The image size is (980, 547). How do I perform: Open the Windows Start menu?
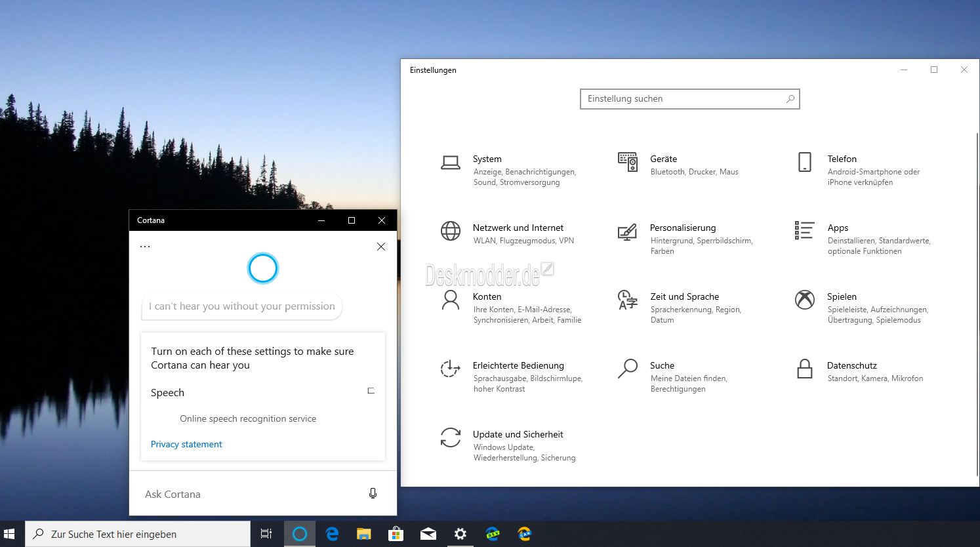(x=9, y=534)
